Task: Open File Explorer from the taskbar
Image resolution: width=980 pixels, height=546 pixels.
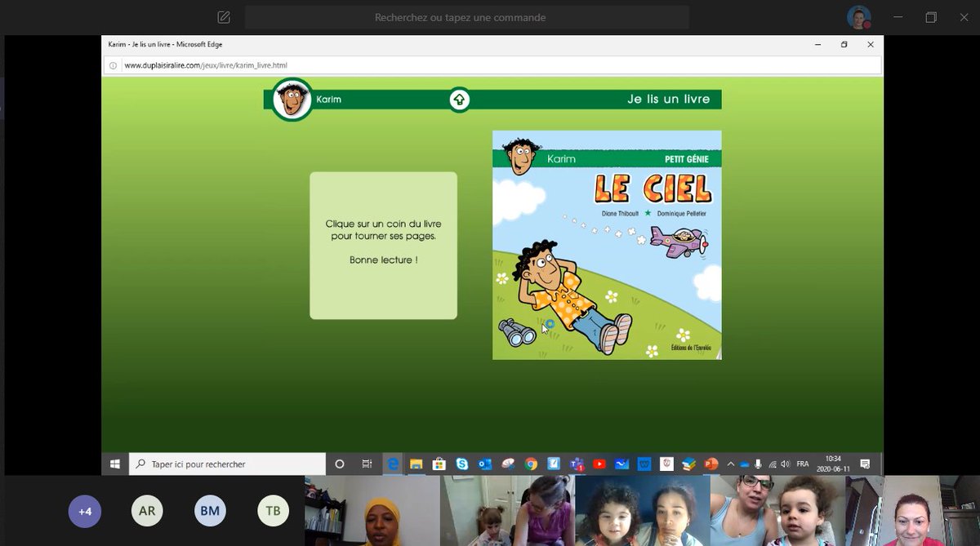Action: click(416, 464)
